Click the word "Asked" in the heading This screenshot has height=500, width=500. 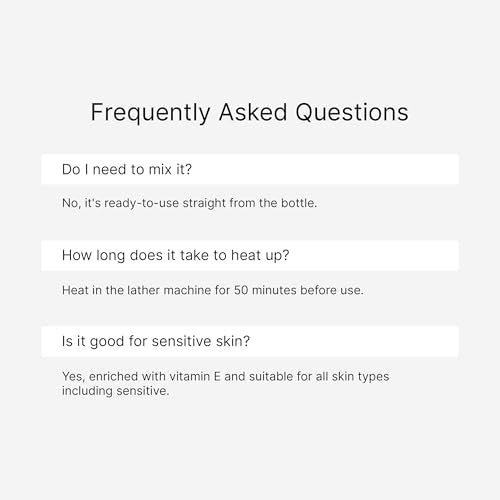click(253, 112)
